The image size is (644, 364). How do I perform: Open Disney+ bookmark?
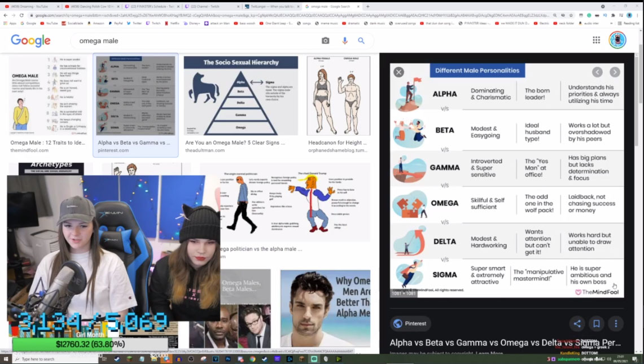click(192, 23)
